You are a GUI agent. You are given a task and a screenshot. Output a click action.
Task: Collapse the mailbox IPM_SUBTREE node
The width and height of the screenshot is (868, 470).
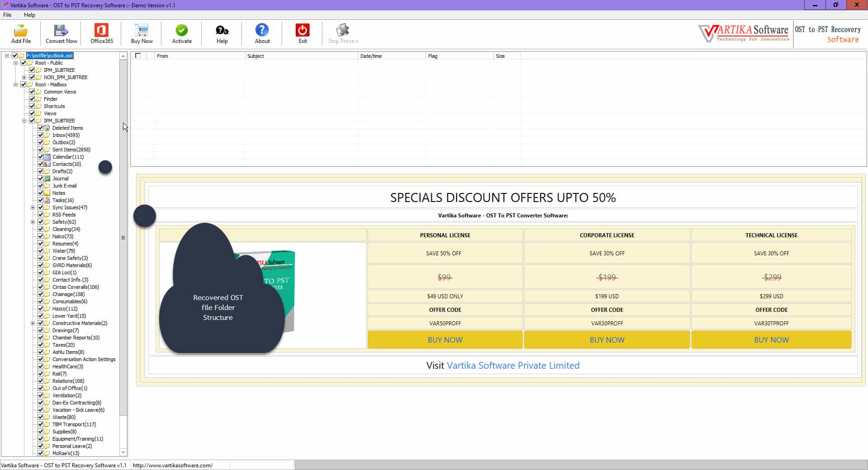pyautogui.click(x=24, y=121)
